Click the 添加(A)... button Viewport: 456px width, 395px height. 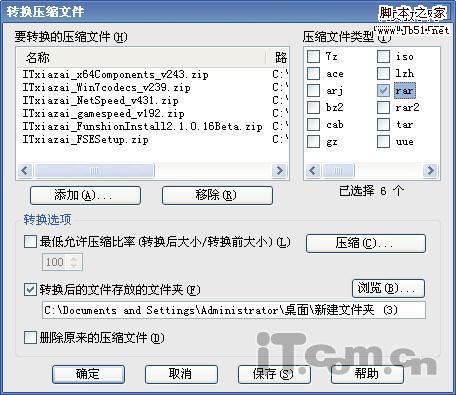85,195
